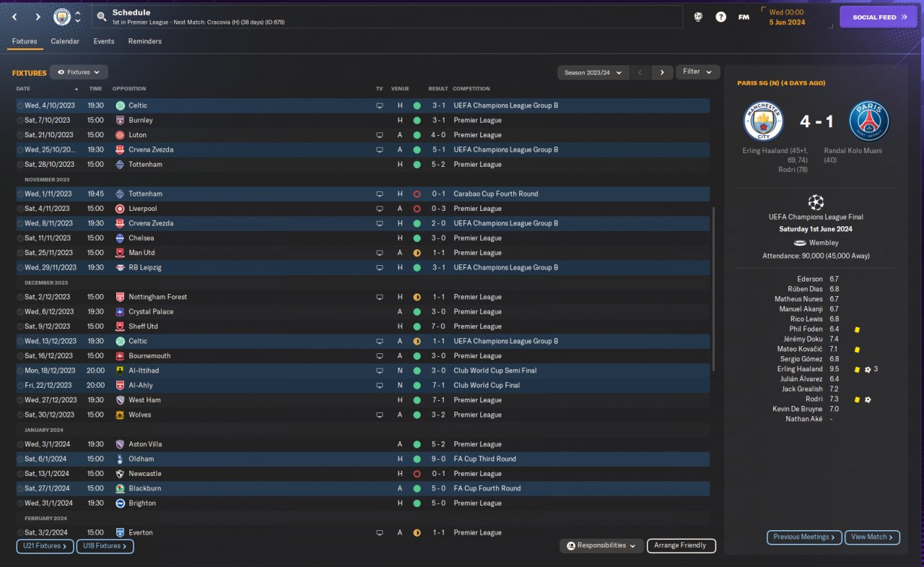
Task: Go to the next season arrow
Action: click(x=662, y=72)
